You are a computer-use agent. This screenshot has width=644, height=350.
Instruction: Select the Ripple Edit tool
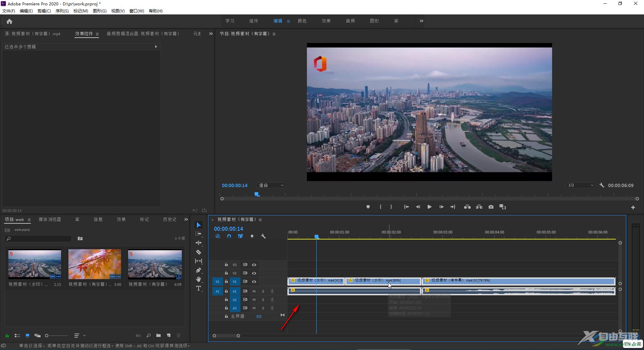coord(199,243)
